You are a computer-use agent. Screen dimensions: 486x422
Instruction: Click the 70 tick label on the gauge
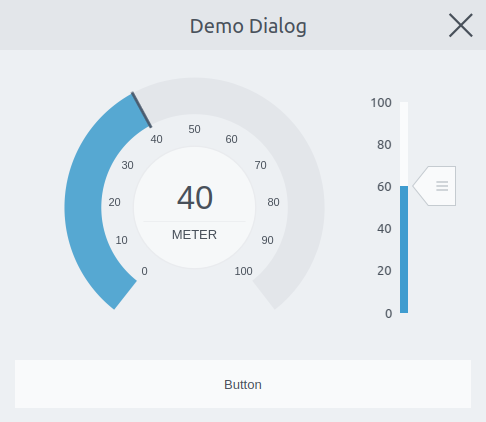(260, 165)
